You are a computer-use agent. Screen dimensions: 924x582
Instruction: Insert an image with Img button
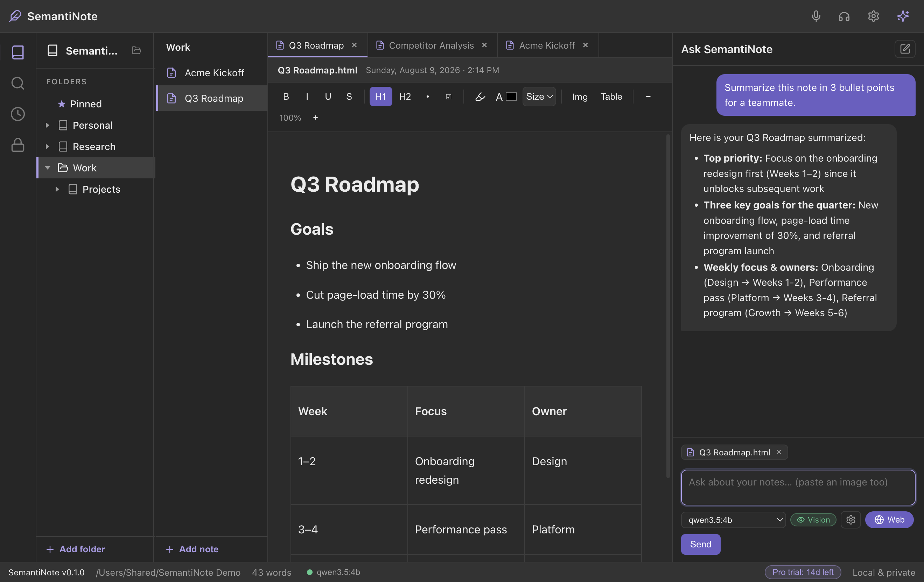(x=579, y=97)
